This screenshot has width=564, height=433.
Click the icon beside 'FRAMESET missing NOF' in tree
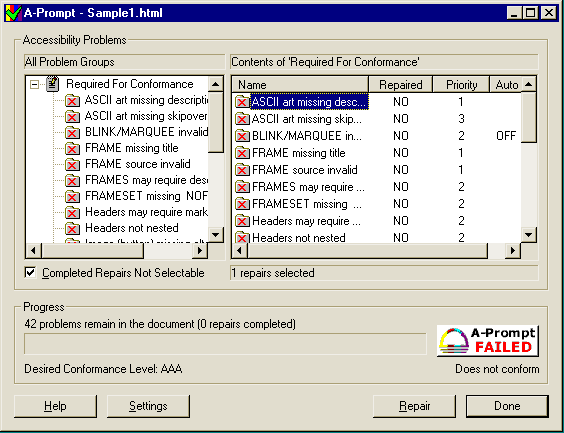(x=72, y=196)
